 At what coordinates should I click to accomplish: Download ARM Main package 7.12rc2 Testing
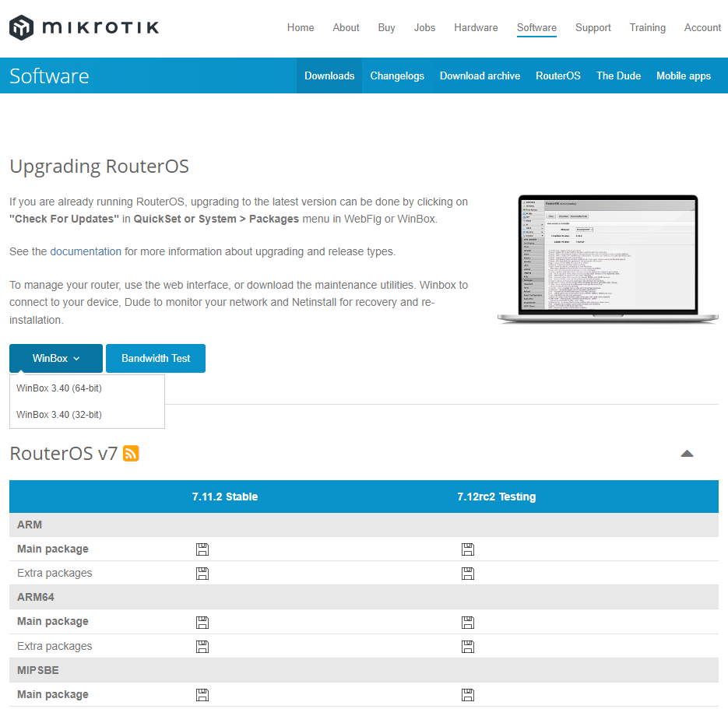tap(468, 549)
